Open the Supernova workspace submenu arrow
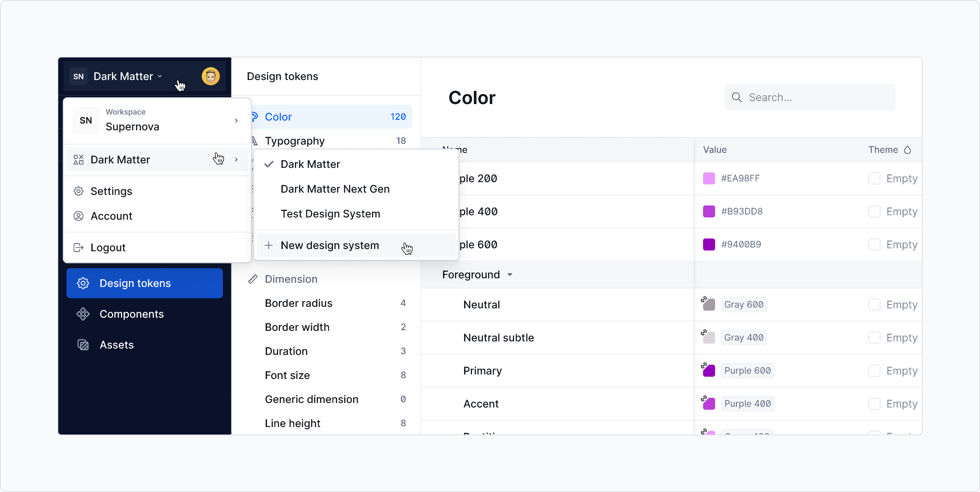 pos(236,121)
